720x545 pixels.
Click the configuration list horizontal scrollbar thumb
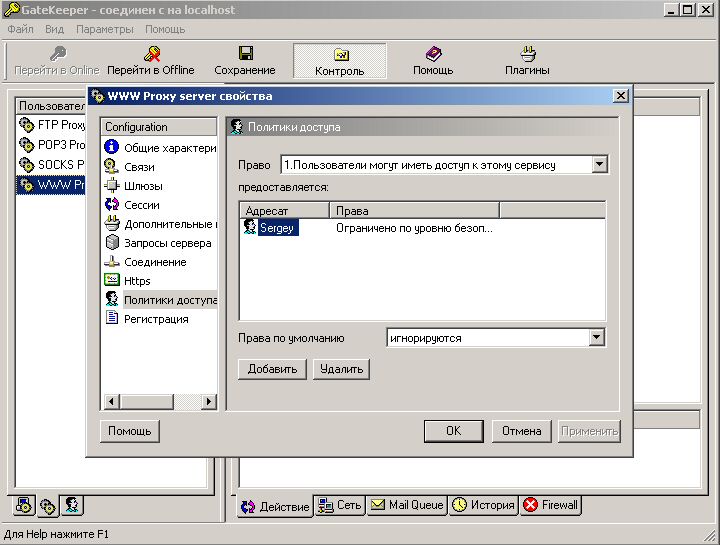[146, 402]
